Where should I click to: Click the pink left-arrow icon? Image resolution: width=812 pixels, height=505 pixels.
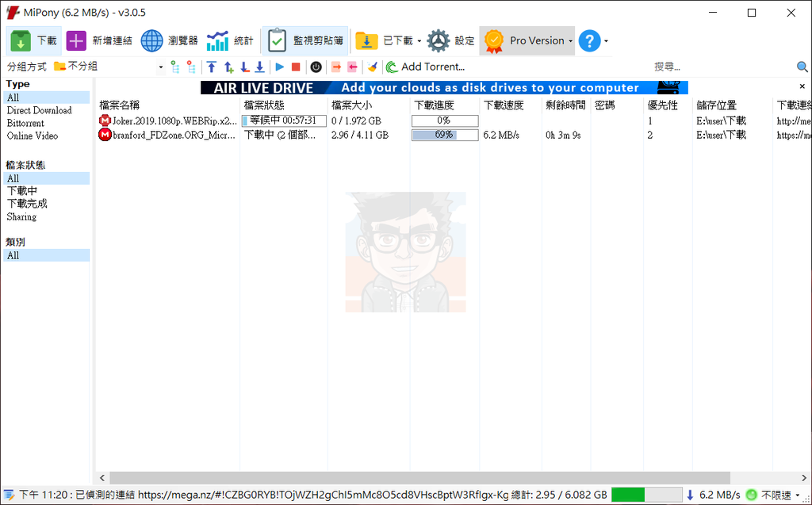(353, 67)
